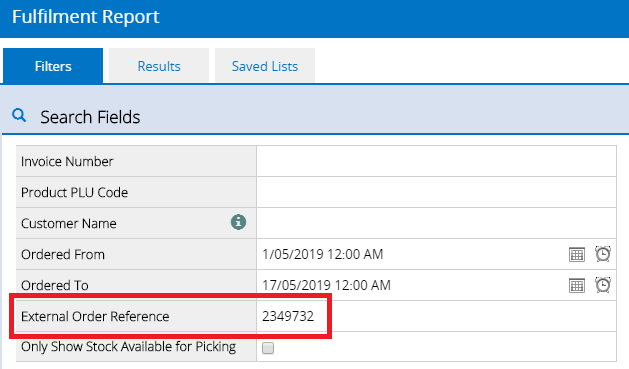629x369 pixels.
Task: Click the External Order Reference value 2349732
Action: pos(288,316)
